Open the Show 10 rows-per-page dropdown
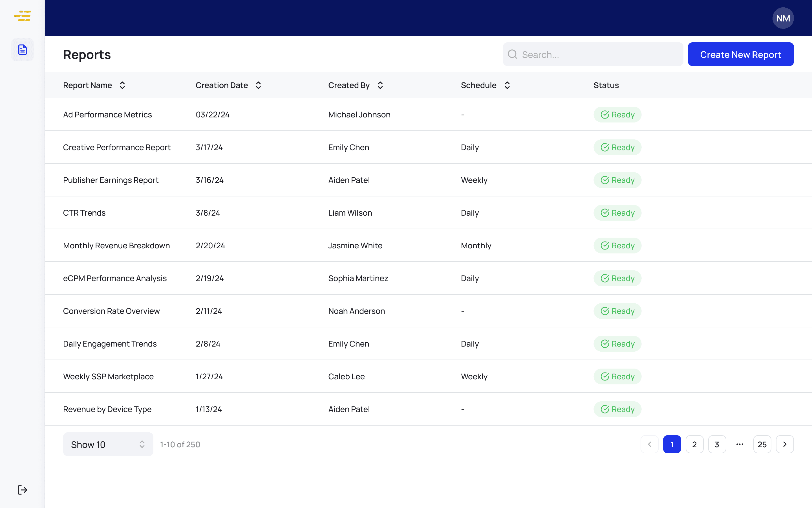This screenshot has width=812, height=508. click(108, 444)
